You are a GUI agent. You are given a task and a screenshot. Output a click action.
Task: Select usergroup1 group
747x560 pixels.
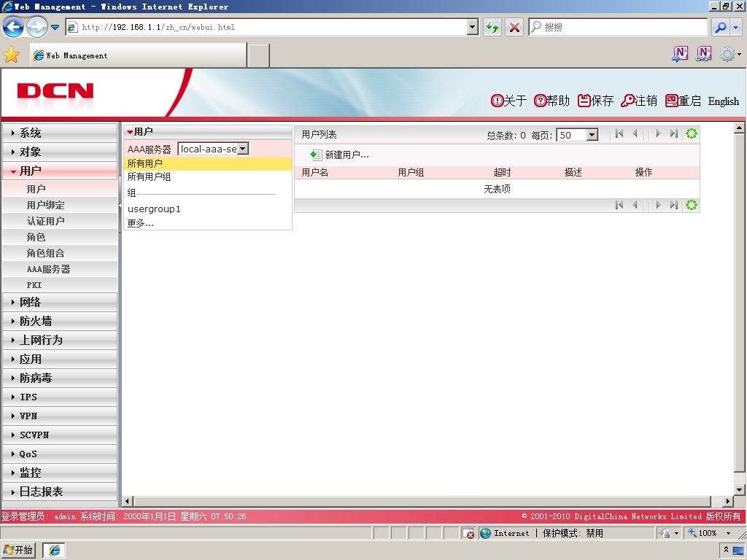point(154,209)
